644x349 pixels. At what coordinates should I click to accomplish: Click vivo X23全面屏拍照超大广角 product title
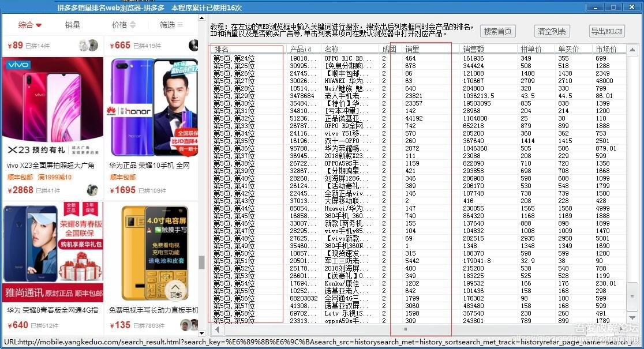pos(51,166)
